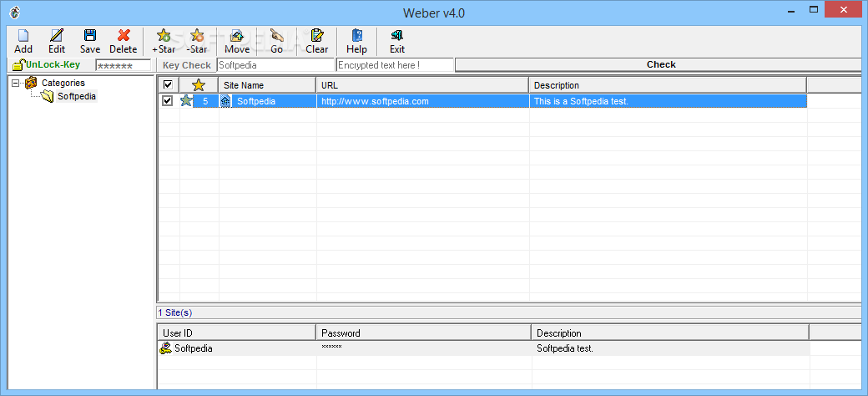Click the accounts list Description column header
This screenshot has height=396, width=868.
point(670,333)
